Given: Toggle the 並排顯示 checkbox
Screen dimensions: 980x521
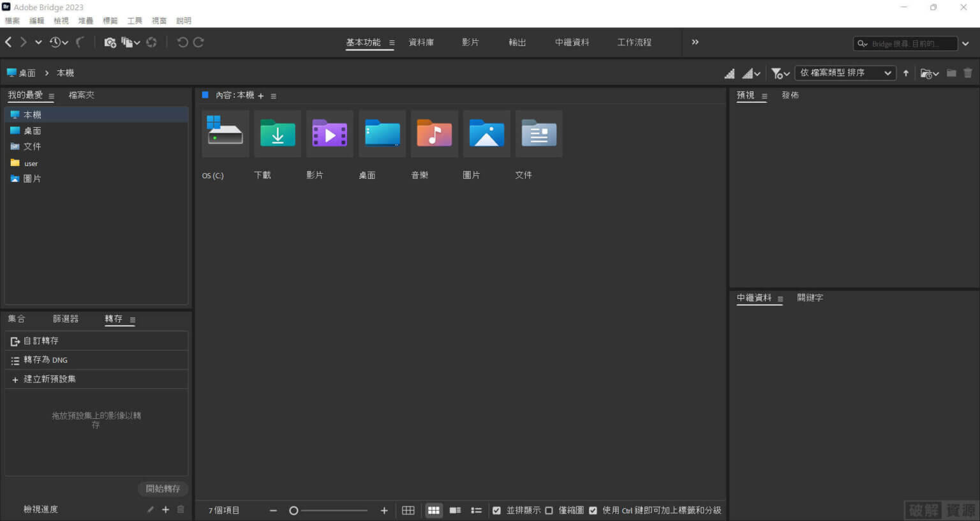Looking at the screenshot, I should 496,510.
